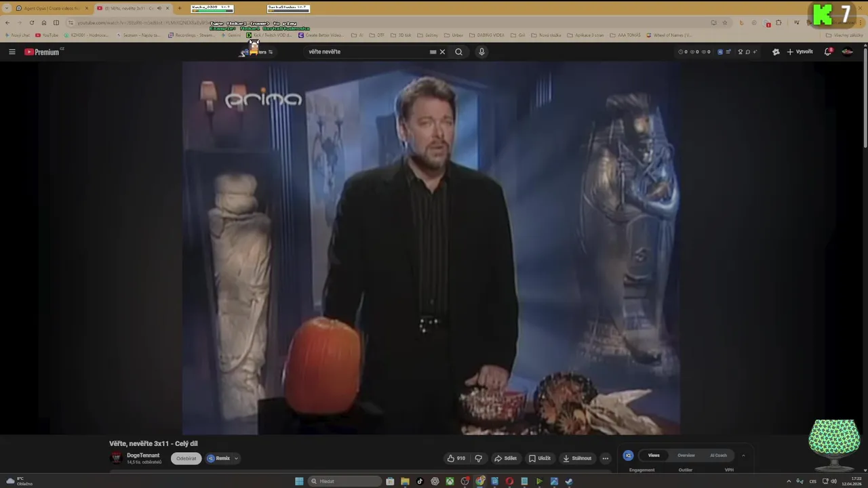Viewport: 868px width, 488px height.
Task: Open the weather widget on taskbar
Action: (x=19, y=481)
